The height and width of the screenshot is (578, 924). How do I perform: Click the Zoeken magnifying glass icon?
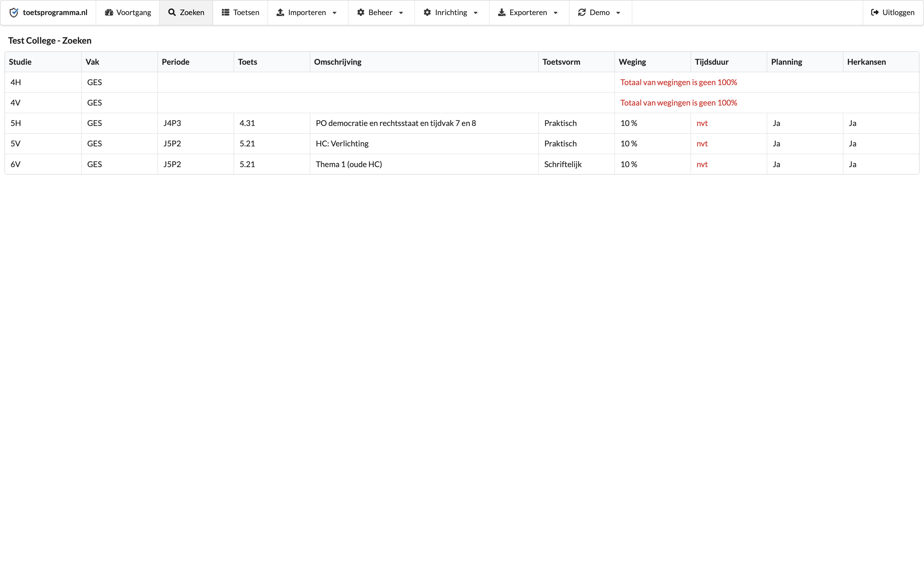pyautogui.click(x=172, y=13)
